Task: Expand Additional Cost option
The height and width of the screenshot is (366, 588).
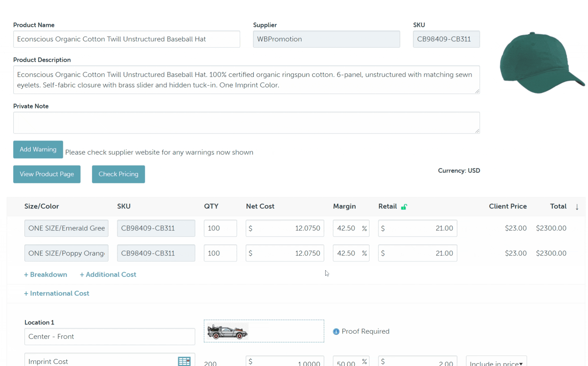Action: pyautogui.click(x=108, y=275)
